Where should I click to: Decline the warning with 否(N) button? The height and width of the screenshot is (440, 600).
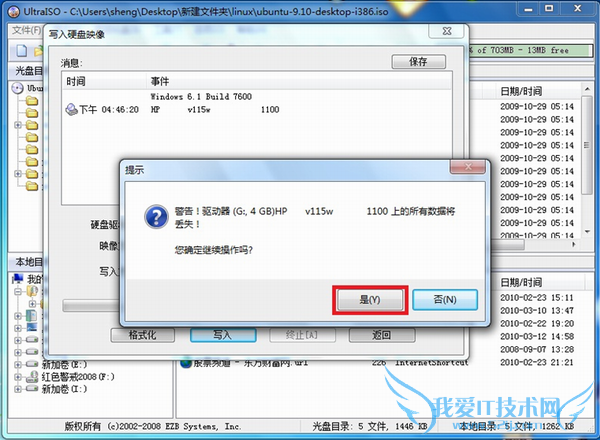[445, 300]
